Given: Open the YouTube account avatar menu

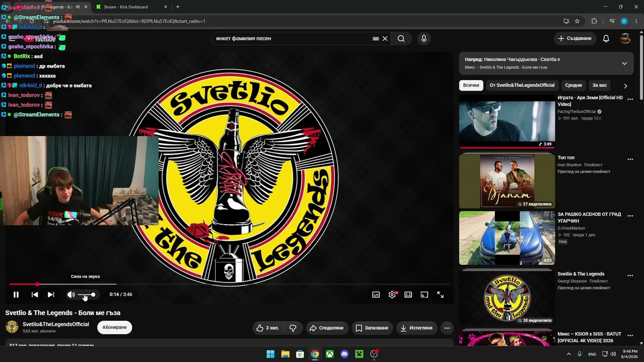Looking at the screenshot, I should pos(625,39).
